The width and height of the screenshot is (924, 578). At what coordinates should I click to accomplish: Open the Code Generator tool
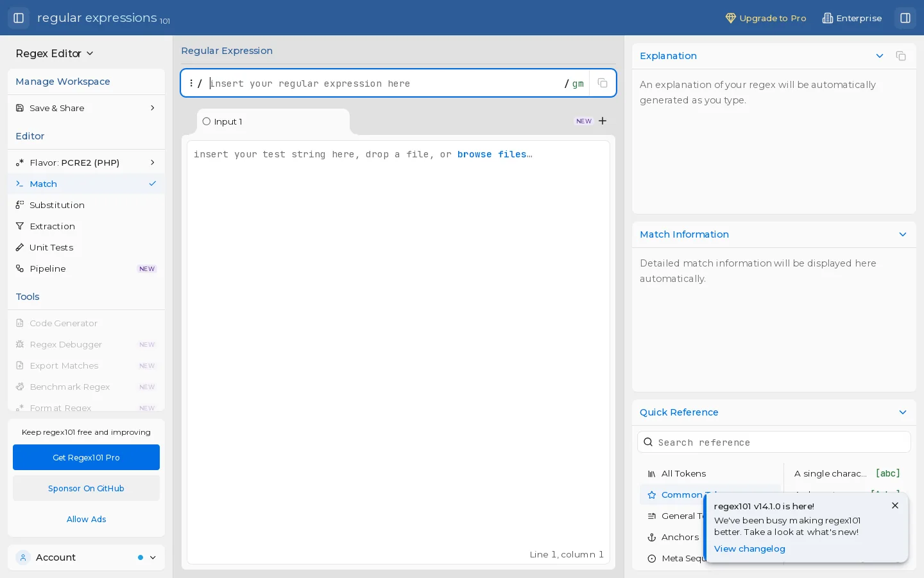(x=86, y=323)
